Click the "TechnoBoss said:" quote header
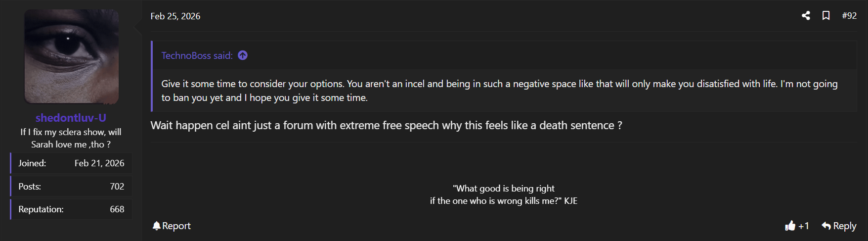 tap(197, 55)
